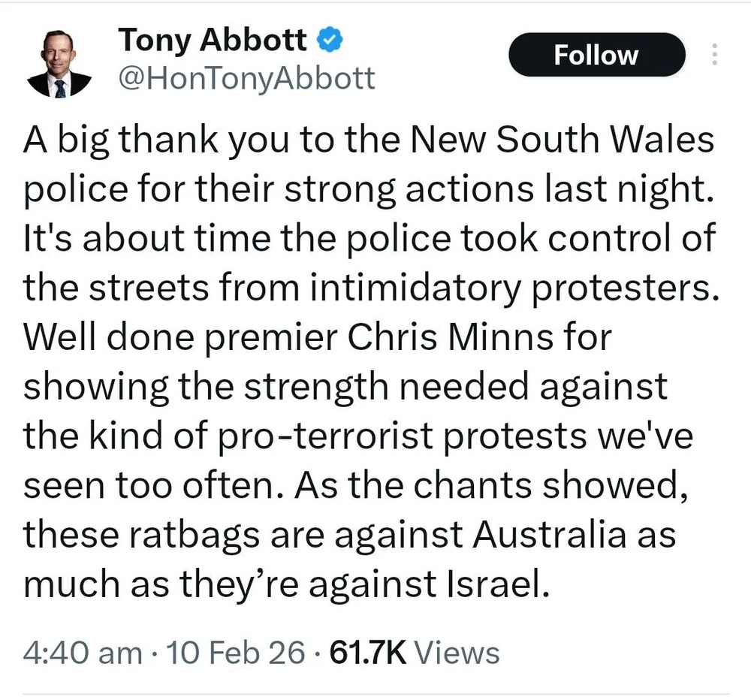
Task: View the 61.7K view count
Action: point(368,652)
